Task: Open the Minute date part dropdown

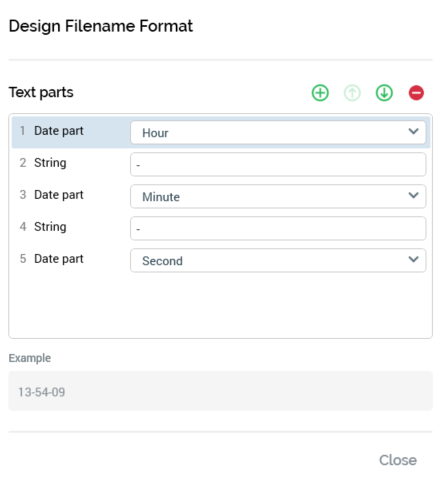Action: point(278,197)
